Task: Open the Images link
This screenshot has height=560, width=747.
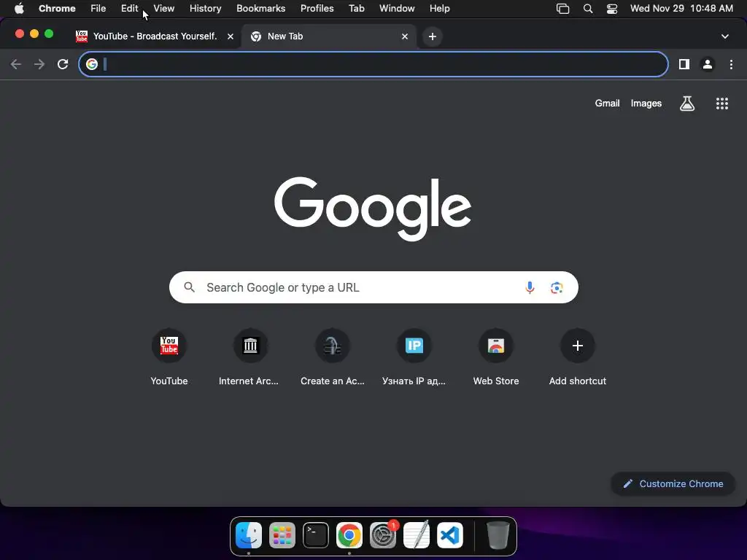Action: (x=646, y=104)
